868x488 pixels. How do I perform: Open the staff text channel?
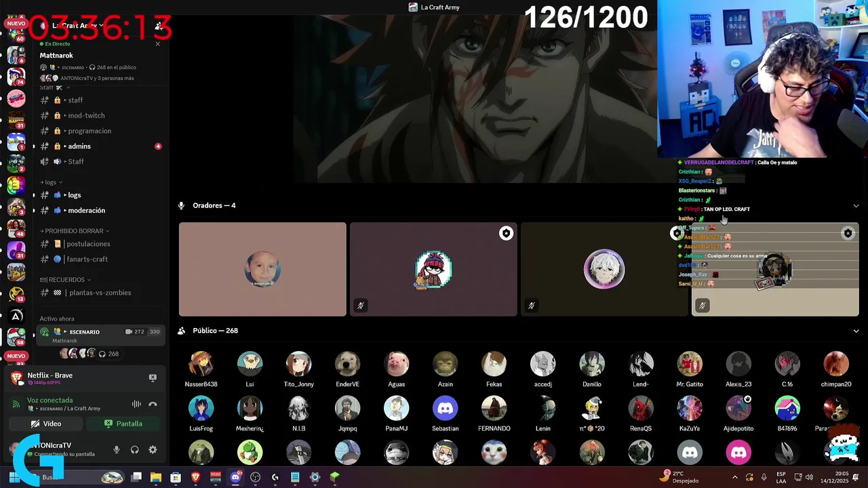(x=100, y=100)
